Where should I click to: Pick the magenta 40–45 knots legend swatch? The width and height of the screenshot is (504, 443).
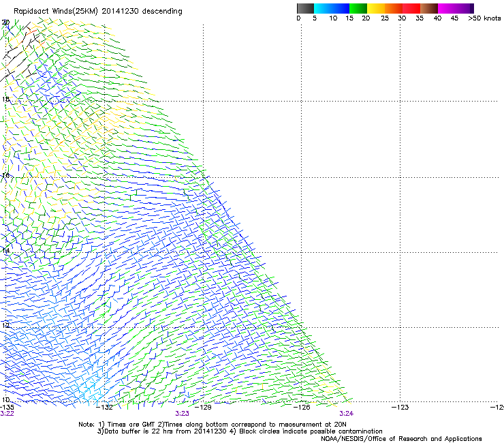(447, 8)
